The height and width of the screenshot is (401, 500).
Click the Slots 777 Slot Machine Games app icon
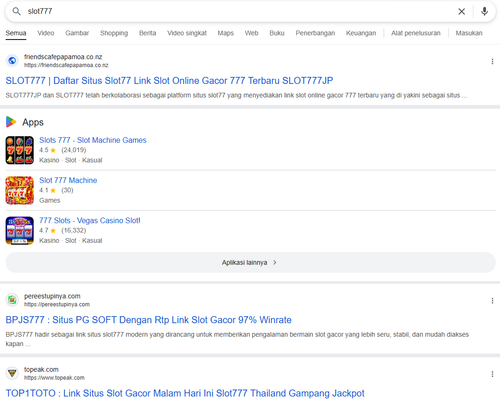[20, 150]
